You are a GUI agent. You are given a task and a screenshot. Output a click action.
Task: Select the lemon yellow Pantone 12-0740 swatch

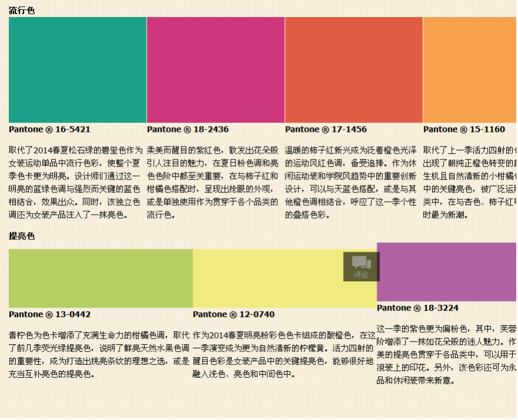click(285, 279)
